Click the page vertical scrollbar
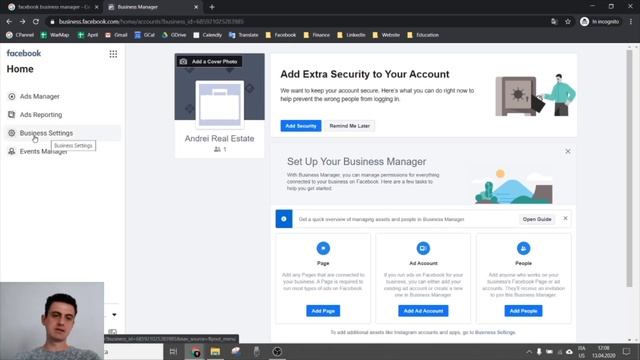 pyautogui.click(x=629, y=168)
